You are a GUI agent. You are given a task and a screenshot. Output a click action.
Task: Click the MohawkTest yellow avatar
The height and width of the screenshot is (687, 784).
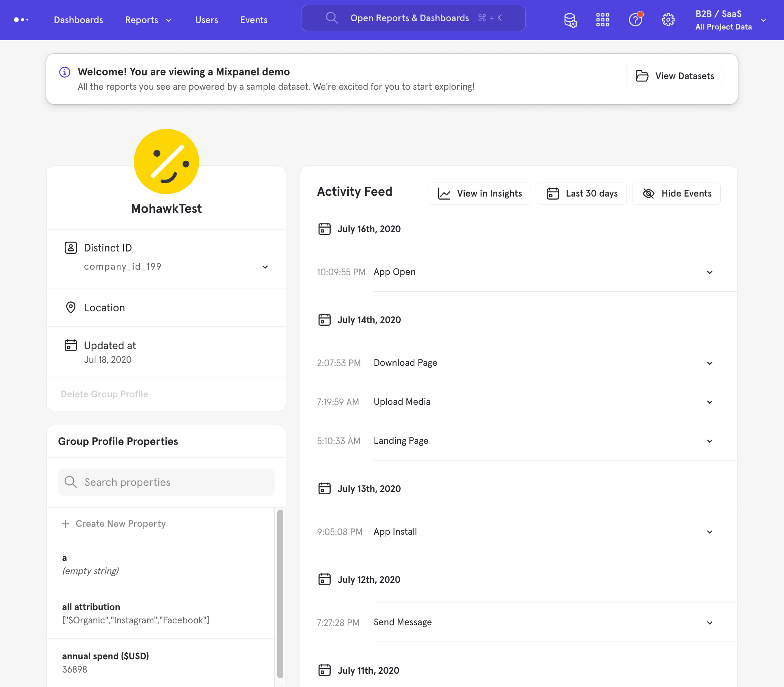tap(166, 161)
